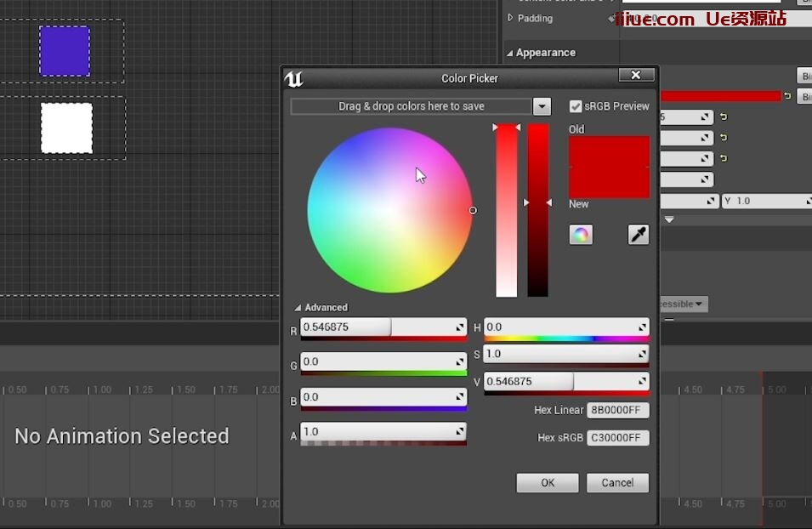Click the expand arrow in R value field

pyautogui.click(x=460, y=327)
